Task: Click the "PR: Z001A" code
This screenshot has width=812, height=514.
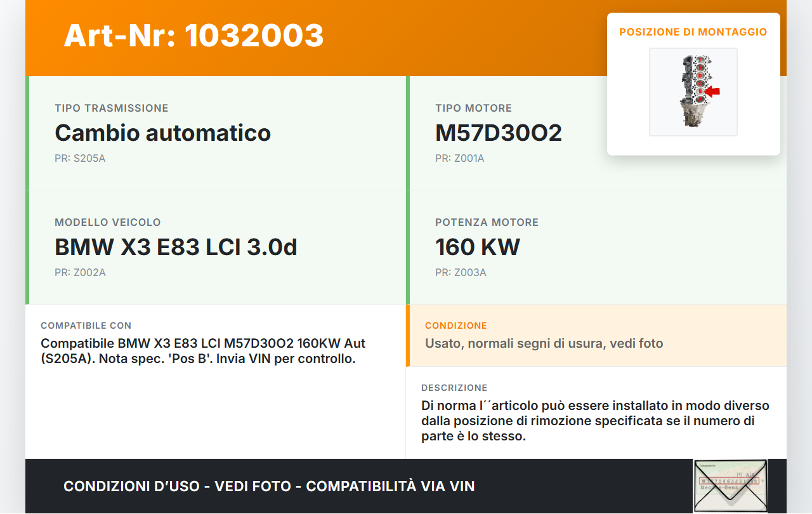Action: pyautogui.click(x=460, y=159)
